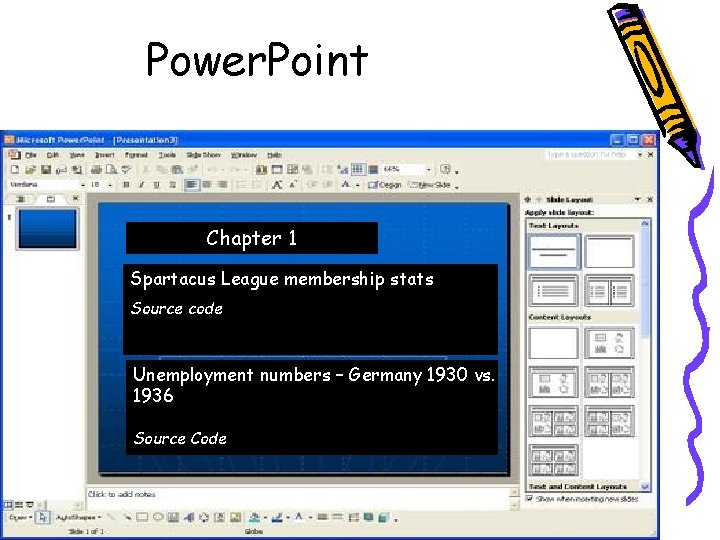Image resolution: width=720 pixels, height=540 pixels.
Task: Click the New Slide button
Action: (430, 185)
